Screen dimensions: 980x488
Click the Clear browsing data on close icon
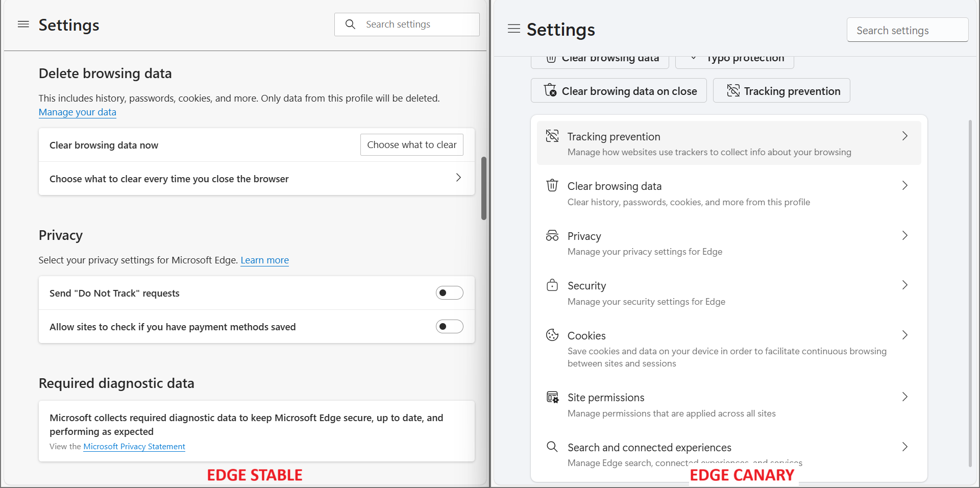(551, 90)
